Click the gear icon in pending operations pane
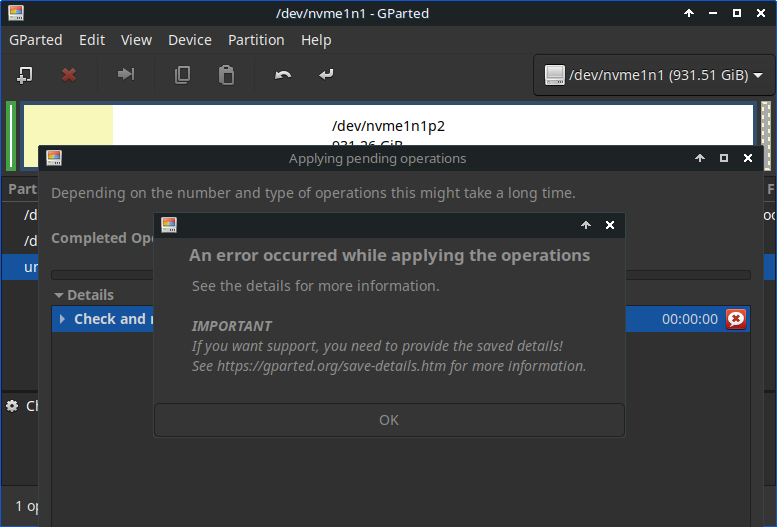This screenshot has height=527, width=777. click(x=12, y=407)
